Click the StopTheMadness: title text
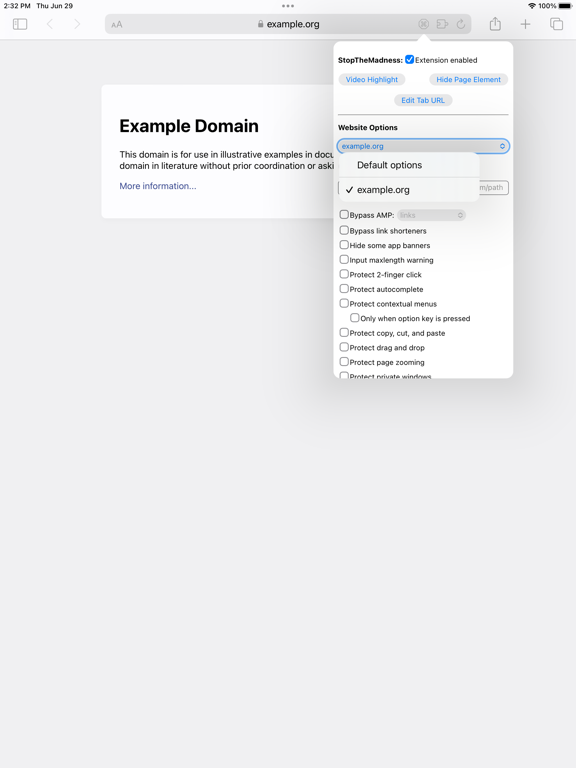The width and height of the screenshot is (576, 768). click(370, 60)
